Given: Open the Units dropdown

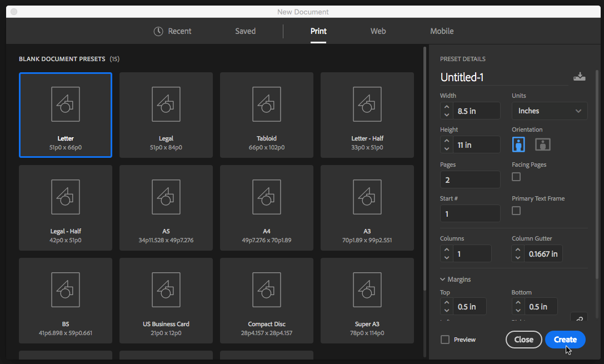Looking at the screenshot, I should pyautogui.click(x=550, y=111).
